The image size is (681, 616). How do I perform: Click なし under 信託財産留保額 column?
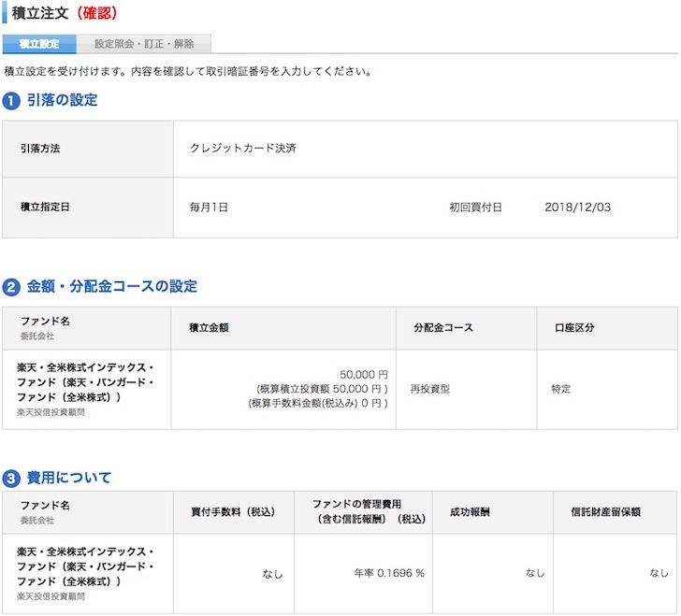(x=659, y=573)
